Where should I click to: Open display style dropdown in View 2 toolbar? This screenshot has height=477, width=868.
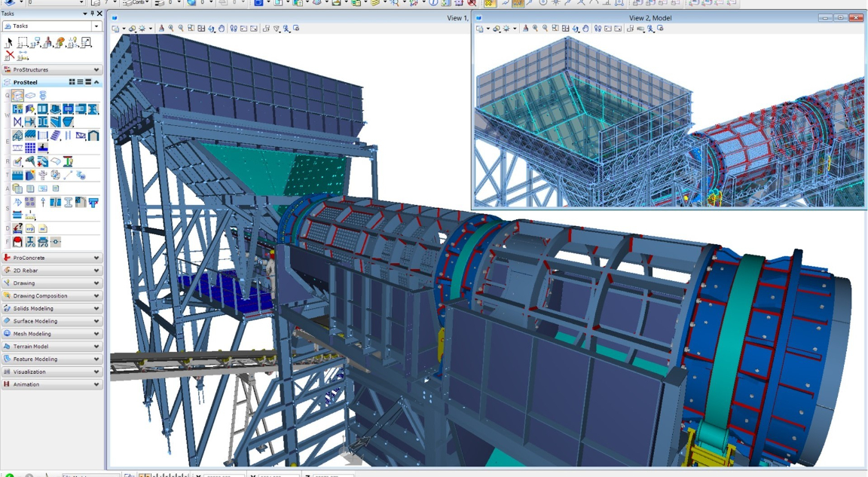[498, 28]
